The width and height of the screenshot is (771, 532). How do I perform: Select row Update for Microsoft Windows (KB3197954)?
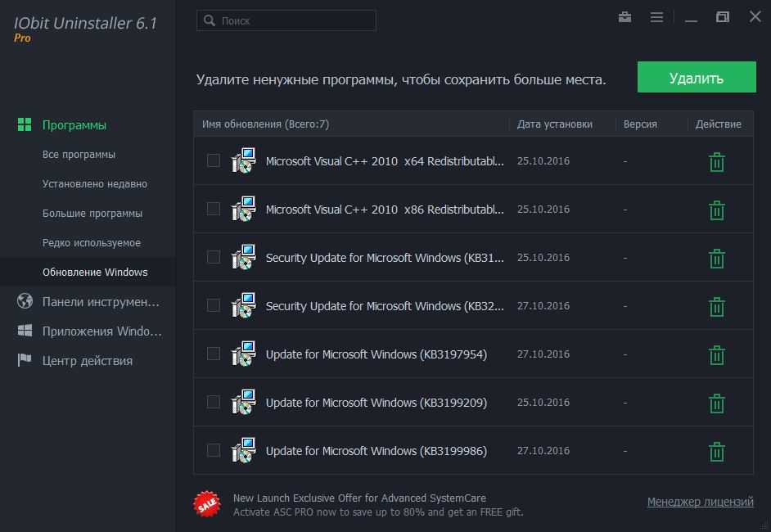[473, 354]
